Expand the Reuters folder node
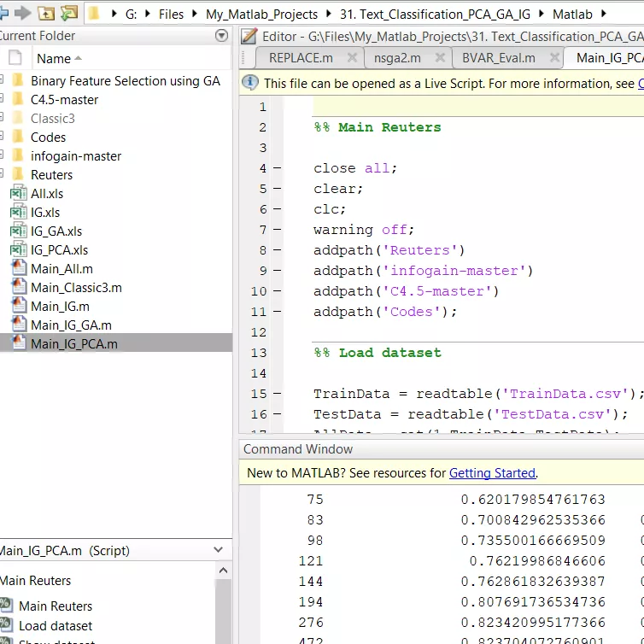Viewport: 644px width, 644px height. 1,173
